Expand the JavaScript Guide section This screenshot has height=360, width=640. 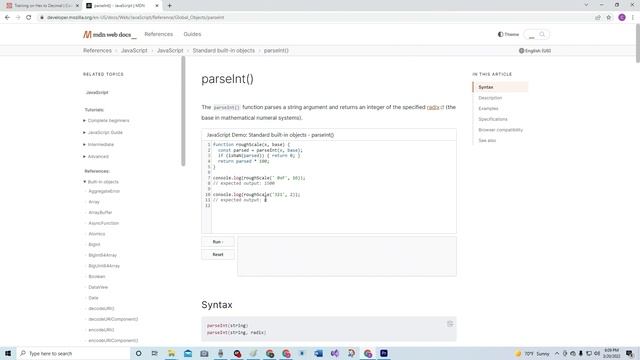click(103, 132)
